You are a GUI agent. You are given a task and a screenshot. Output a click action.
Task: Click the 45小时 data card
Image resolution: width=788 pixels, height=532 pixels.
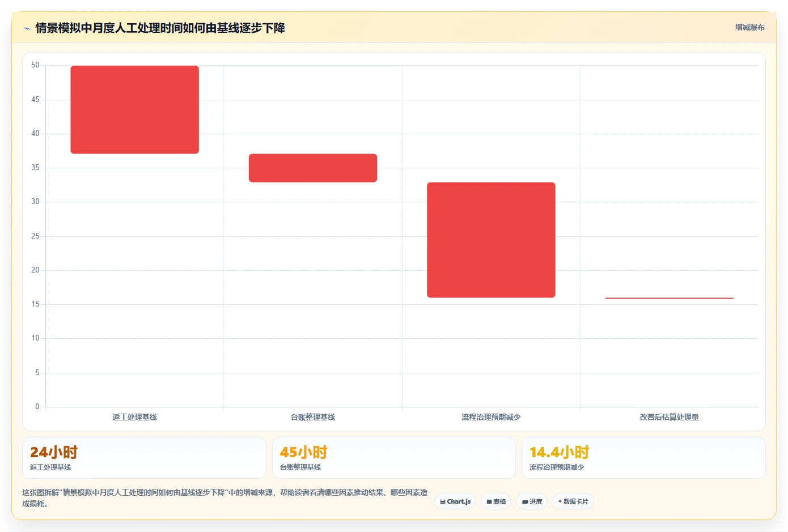pyautogui.click(x=394, y=458)
